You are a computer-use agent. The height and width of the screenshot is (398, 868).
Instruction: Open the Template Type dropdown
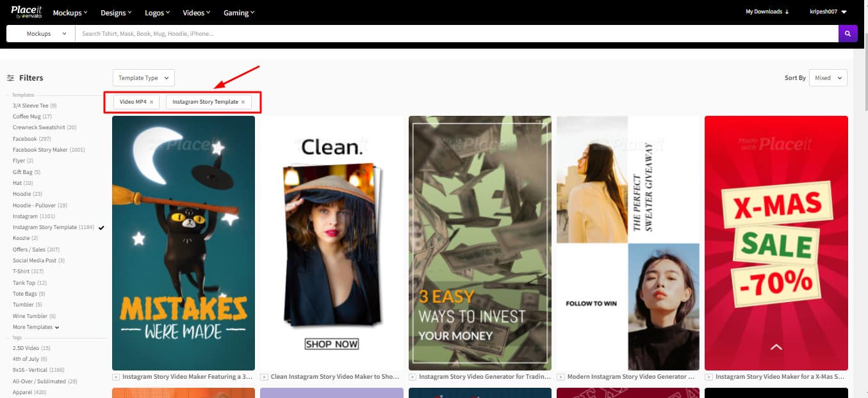[x=143, y=78]
